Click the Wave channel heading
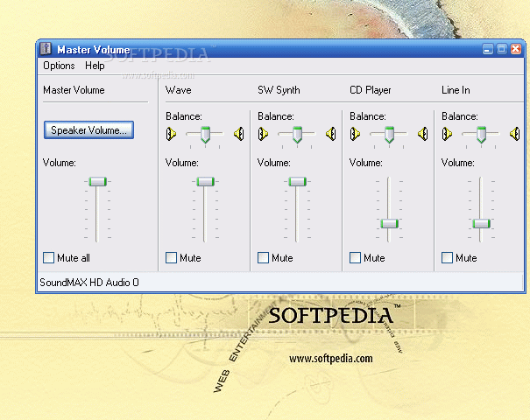 point(179,90)
